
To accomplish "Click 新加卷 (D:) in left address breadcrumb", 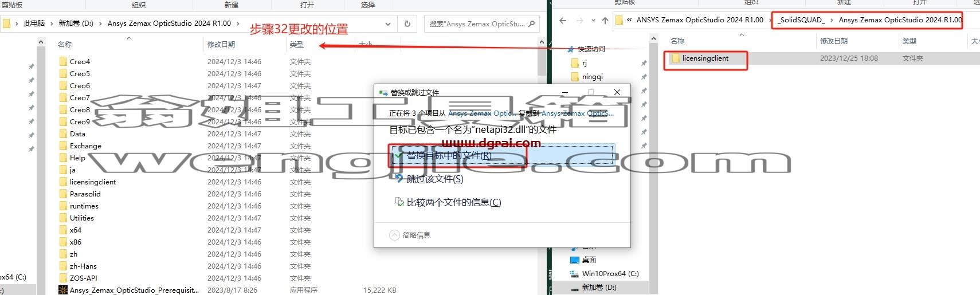I will (76, 23).
